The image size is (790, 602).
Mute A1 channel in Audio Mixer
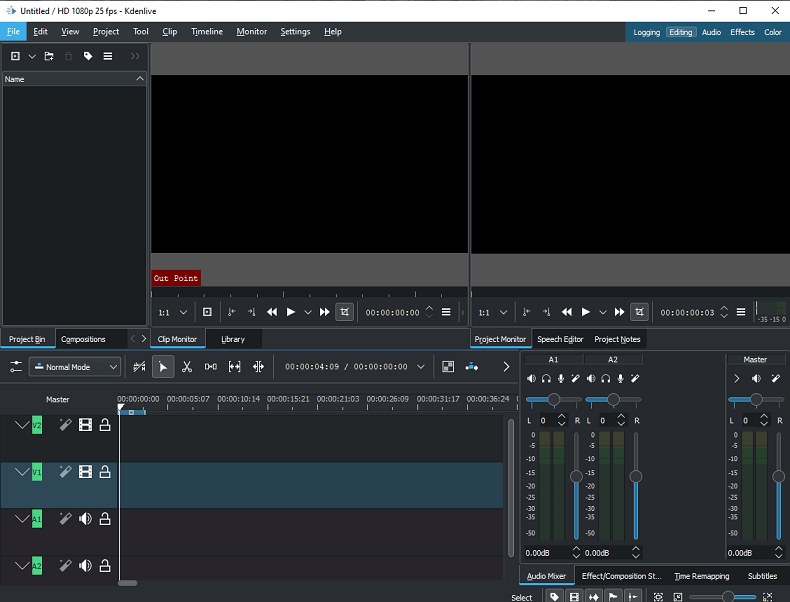point(531,378)
